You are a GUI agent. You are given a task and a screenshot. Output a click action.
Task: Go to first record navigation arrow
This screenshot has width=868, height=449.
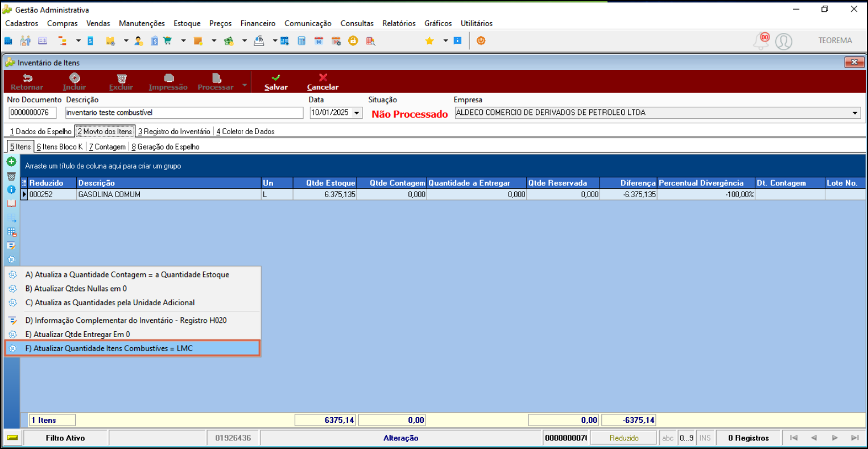793,438
